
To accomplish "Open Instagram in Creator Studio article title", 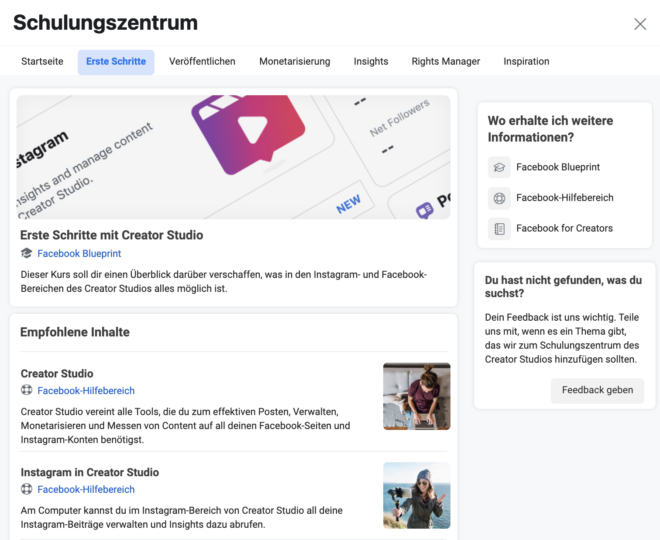I will point(90,472).
